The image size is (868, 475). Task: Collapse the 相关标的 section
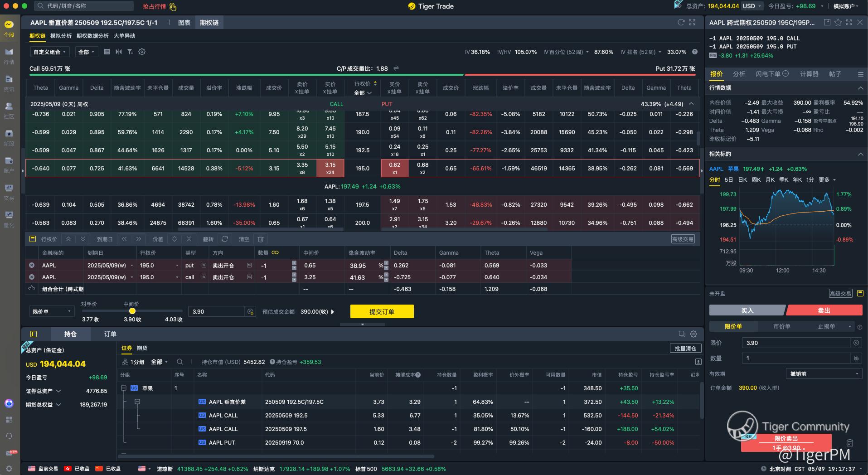pyautogui.click(x=860, y=154)
